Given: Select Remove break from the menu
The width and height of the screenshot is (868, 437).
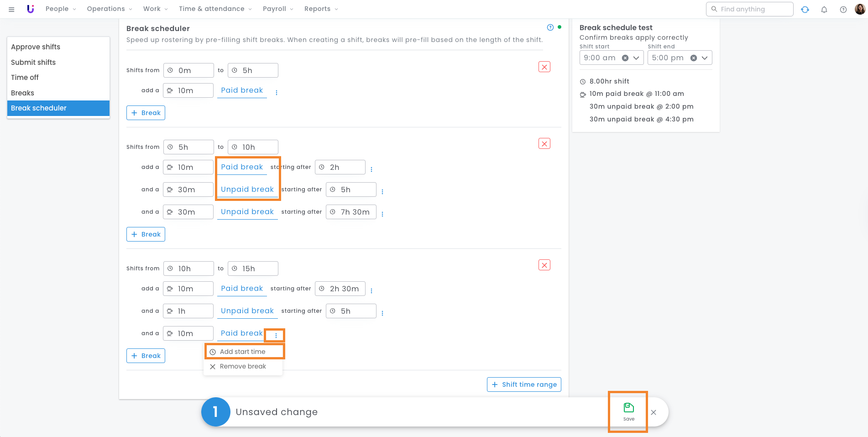Looking at the screenshot, I should click(x=242, y=367).
